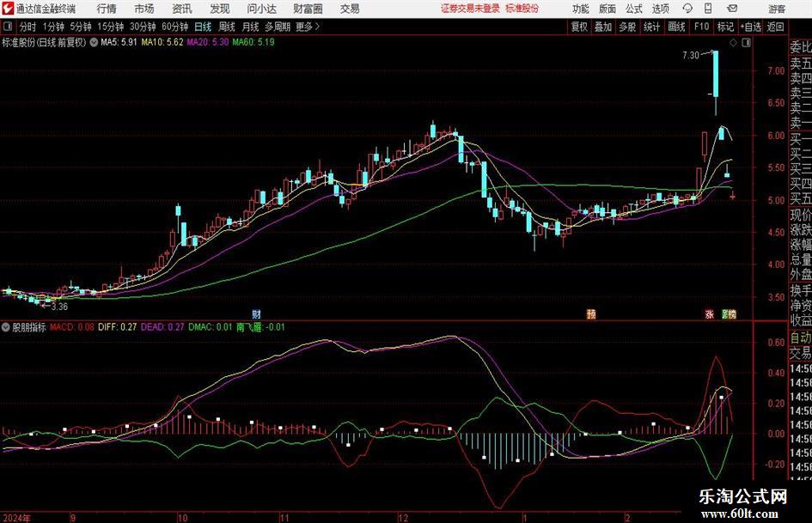Viewport: 812px width, 523px height.
Task: Click the 复权 toolbar button
Action: click(x=579, y=27)
